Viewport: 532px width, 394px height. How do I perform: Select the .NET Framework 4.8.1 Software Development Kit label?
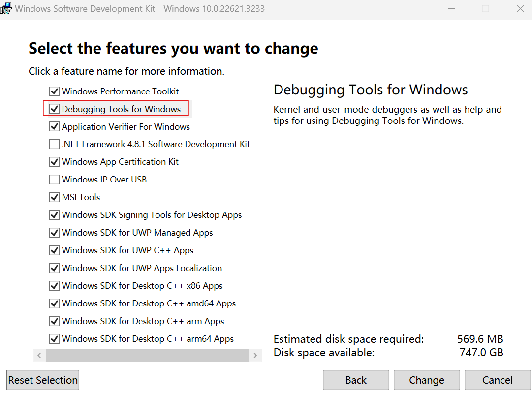156,144
